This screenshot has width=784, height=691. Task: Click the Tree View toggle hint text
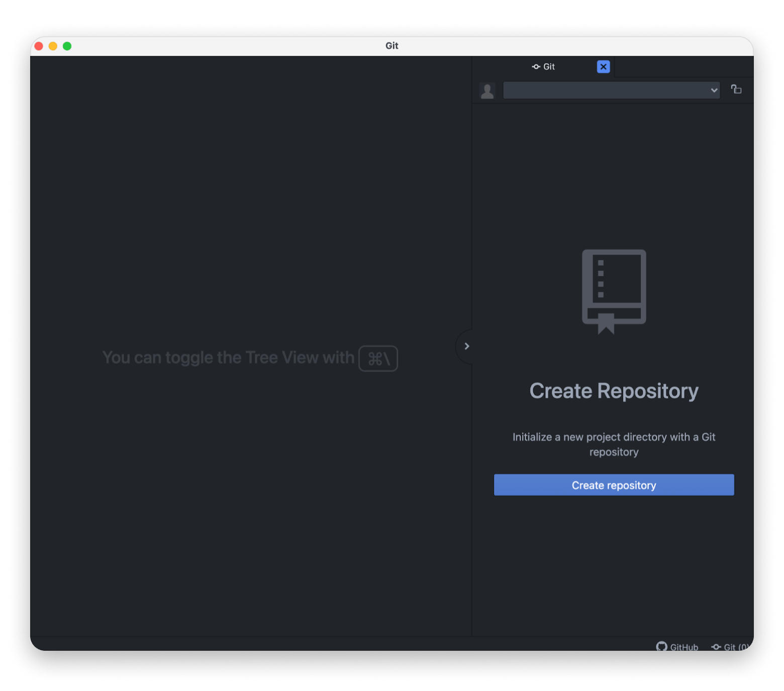pyautogui.click(x=228, y=358)
